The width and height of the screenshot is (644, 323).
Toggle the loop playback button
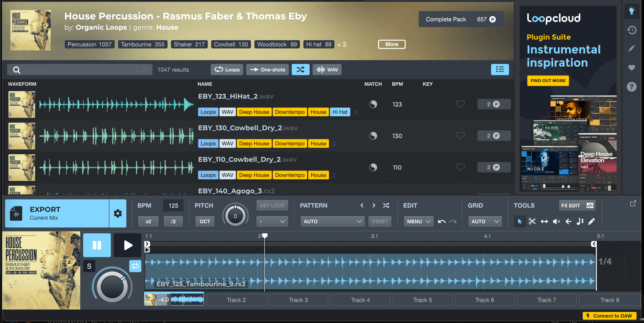point(135,266)
